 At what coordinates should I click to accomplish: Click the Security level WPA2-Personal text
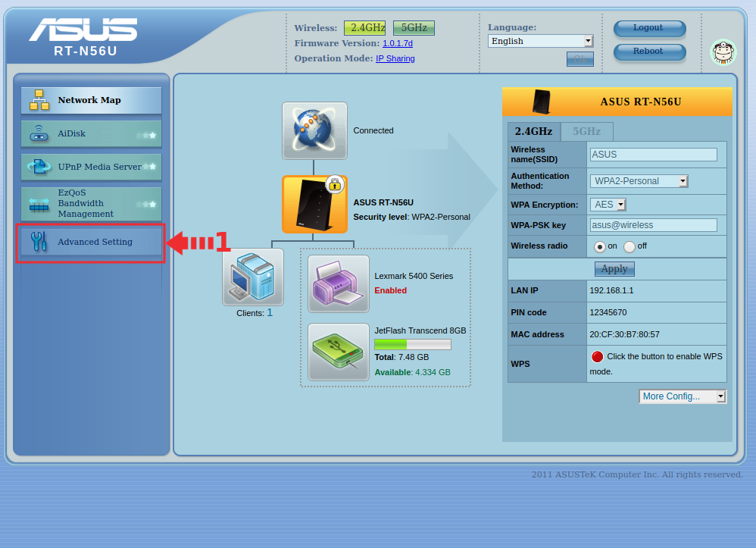click(412, 217)
